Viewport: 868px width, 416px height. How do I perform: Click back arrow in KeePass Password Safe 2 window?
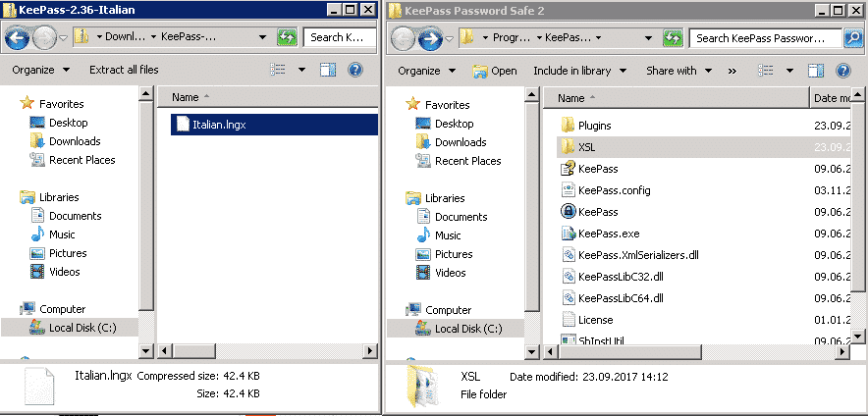coord(403,38)
